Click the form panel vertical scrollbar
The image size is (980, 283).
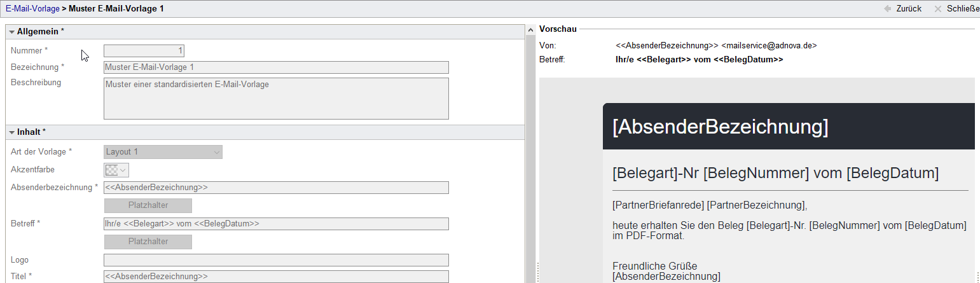pyautogui.click(x=530, y=159)
